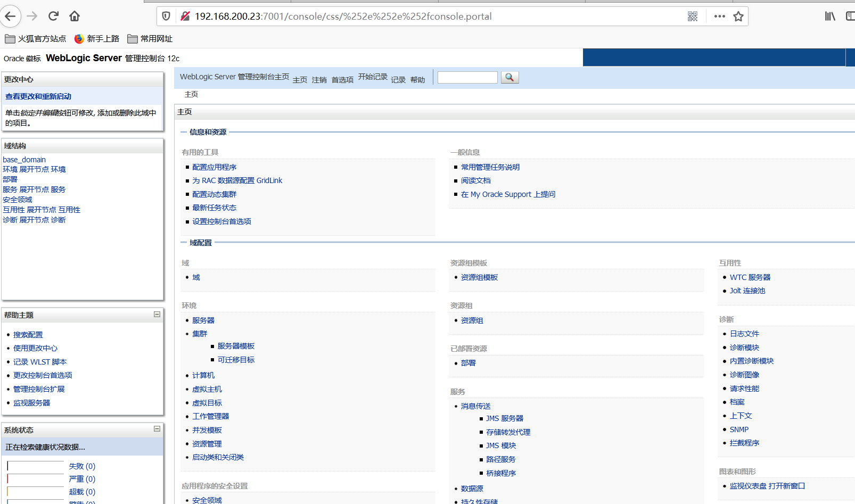Viewport: 855px width, 504px height.
Task: Open SNMP link
Action: (x=739, y=429)
